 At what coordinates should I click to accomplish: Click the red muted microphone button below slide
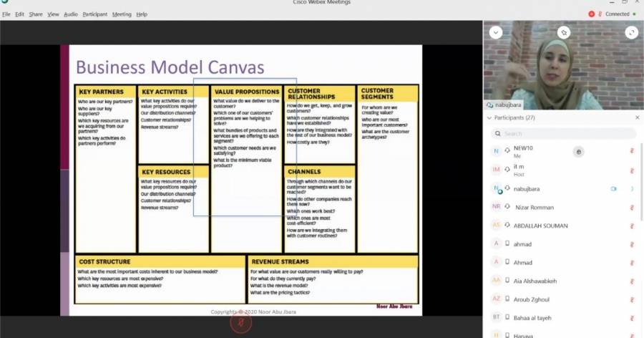[241, 323]
